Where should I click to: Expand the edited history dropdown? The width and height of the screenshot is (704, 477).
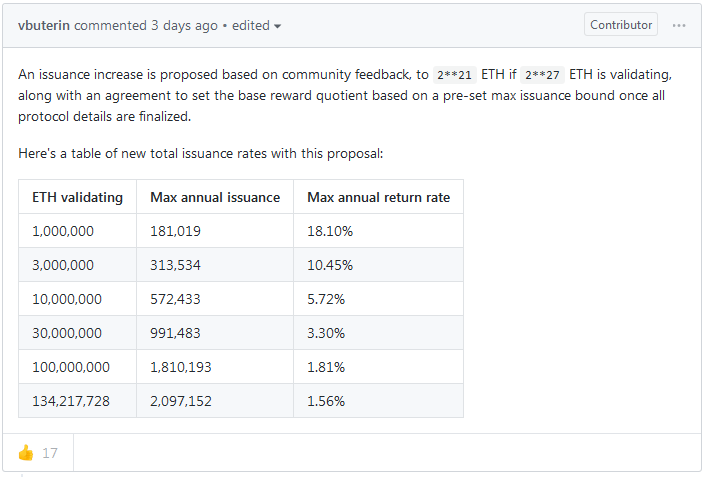click(x=257, y=25)
